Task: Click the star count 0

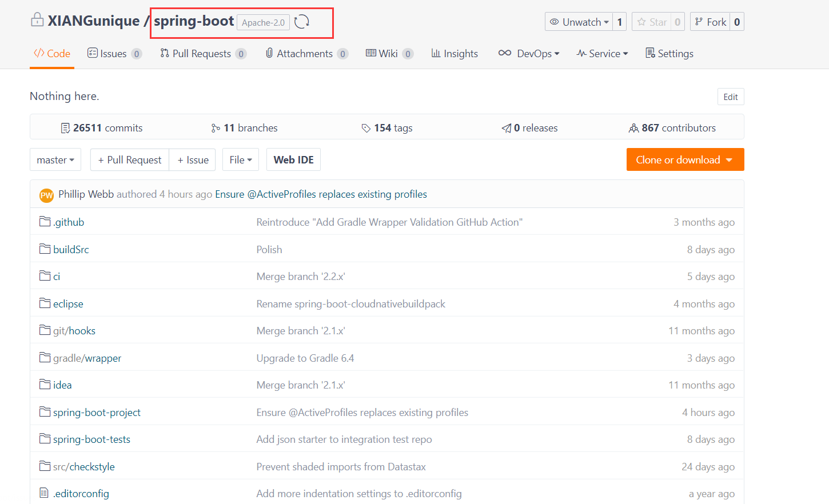Action: point(677,22)
